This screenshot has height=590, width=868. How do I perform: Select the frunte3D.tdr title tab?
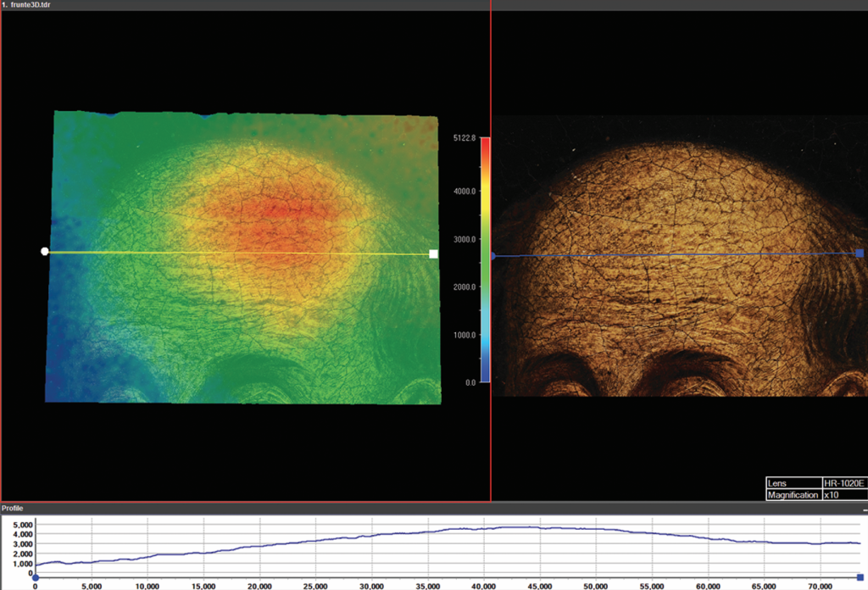click(x=28, y=5)
